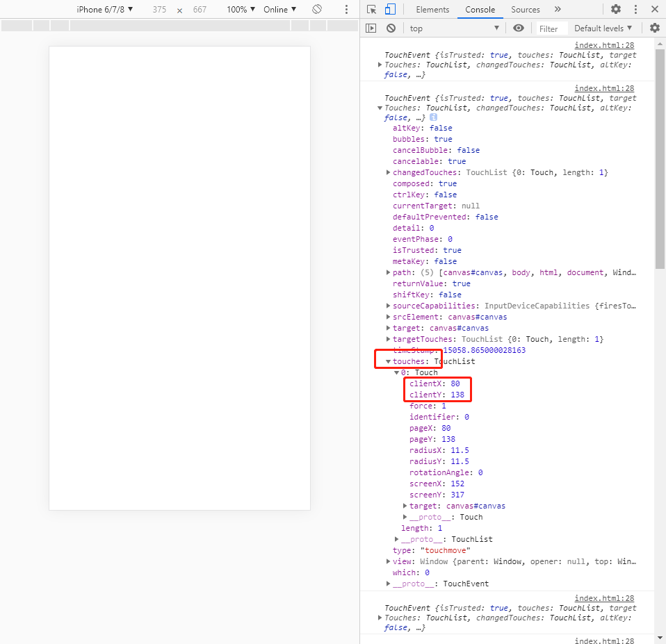Select the radiusX: 11.5 line

439,450
